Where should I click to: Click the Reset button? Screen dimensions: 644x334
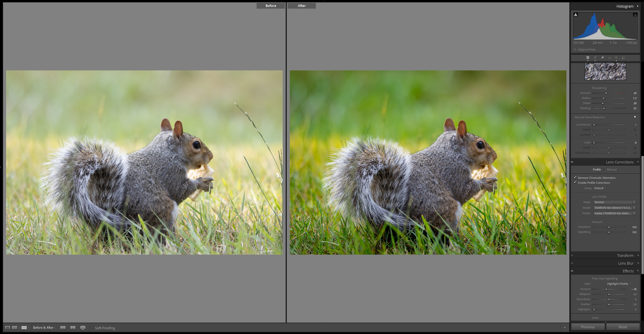623,327
